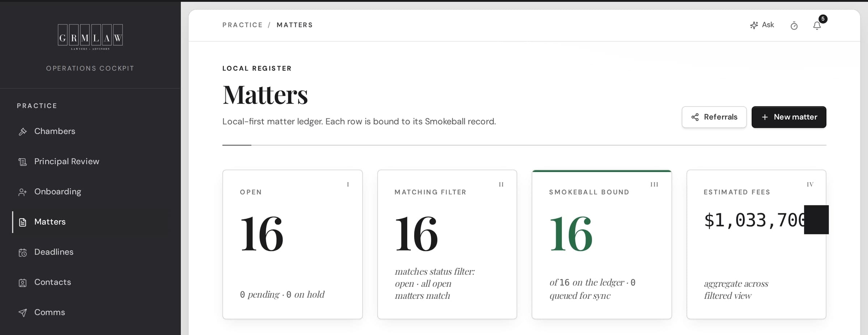
Task: Click the share icon on Referrals
Action: click(695, 117)
